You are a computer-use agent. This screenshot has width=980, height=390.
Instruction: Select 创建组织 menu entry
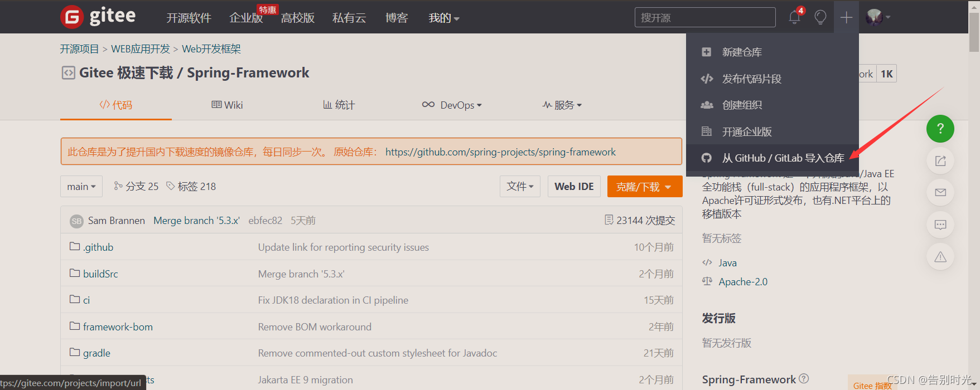pyautogui.click(x=773, y=105)
